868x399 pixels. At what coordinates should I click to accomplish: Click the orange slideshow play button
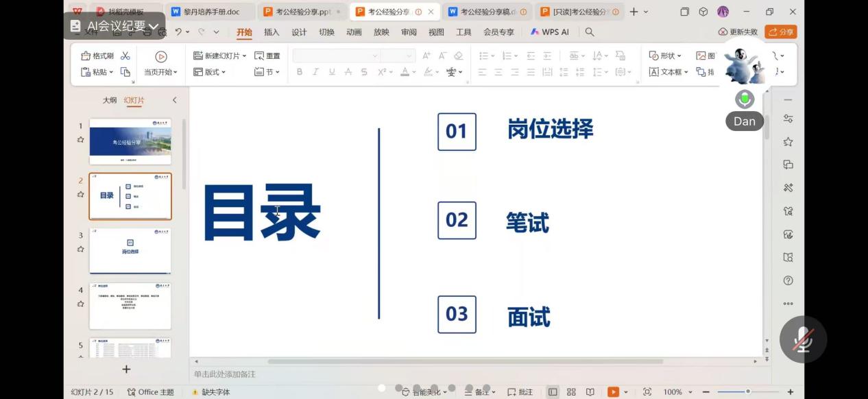[x=613, y=392]
